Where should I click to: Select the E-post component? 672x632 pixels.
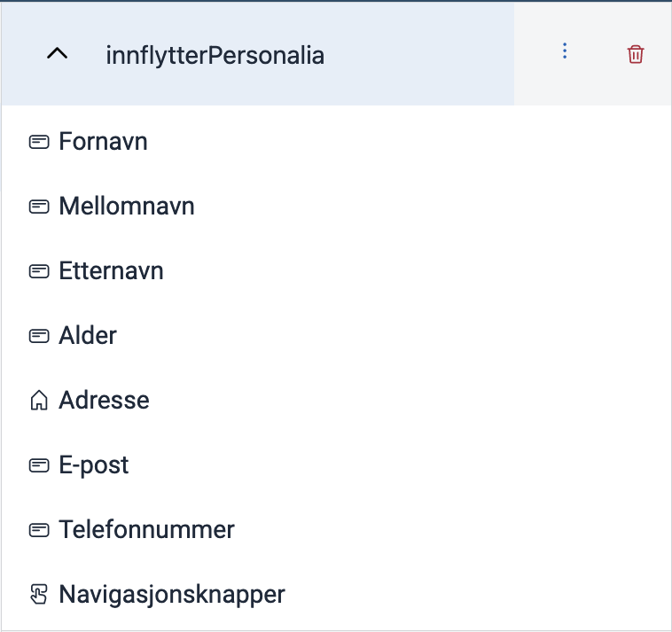(336, 465)
